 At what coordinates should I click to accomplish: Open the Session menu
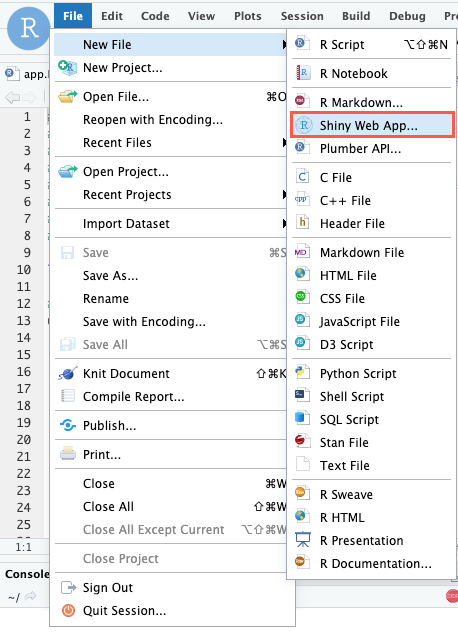coord(302,16)
